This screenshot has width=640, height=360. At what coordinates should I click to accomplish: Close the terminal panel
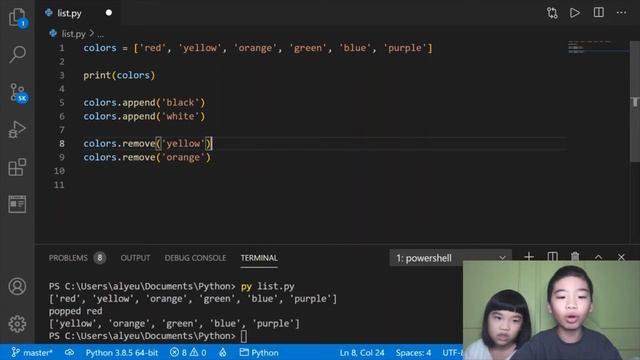pyautogui.click(x=621, y=257)
